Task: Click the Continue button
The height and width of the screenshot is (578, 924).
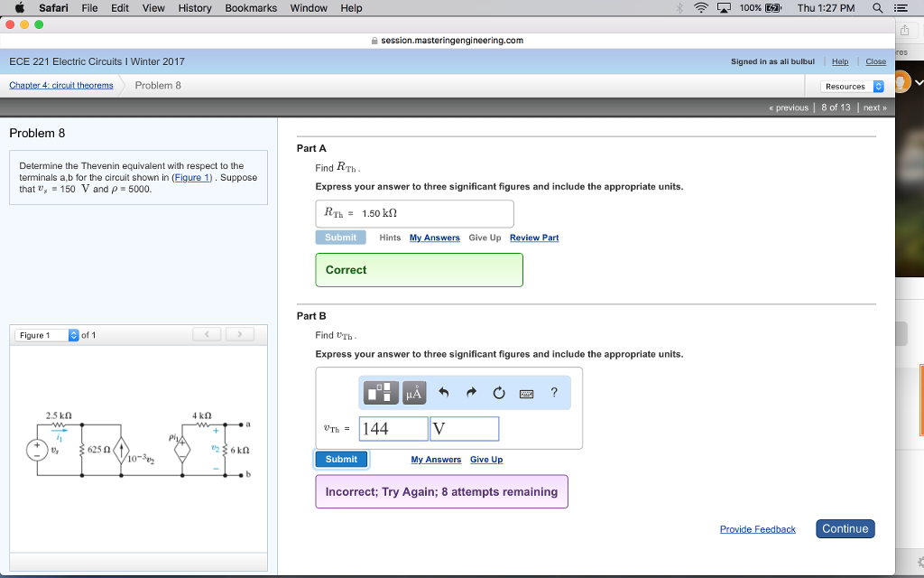Action: 845,528
